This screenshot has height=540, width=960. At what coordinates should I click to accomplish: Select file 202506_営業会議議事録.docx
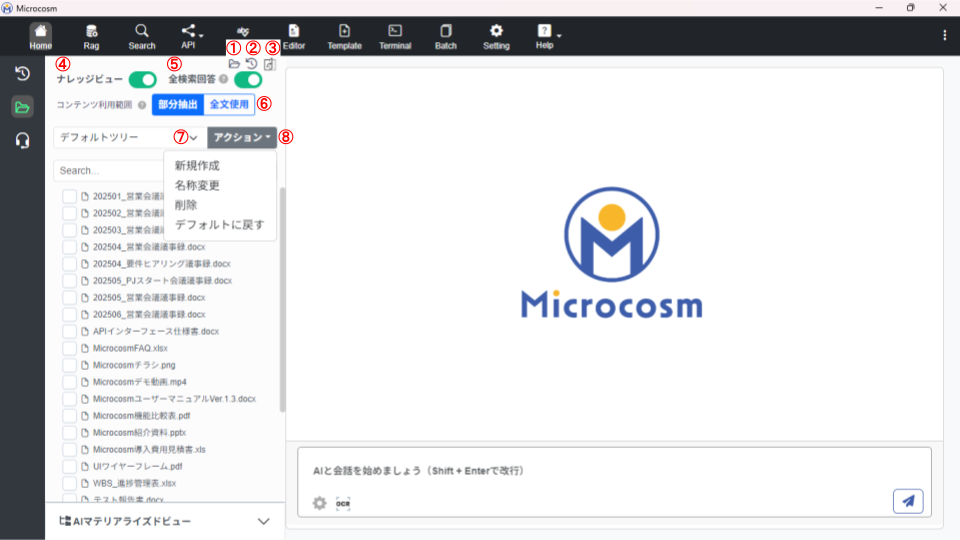pos(149,315)
